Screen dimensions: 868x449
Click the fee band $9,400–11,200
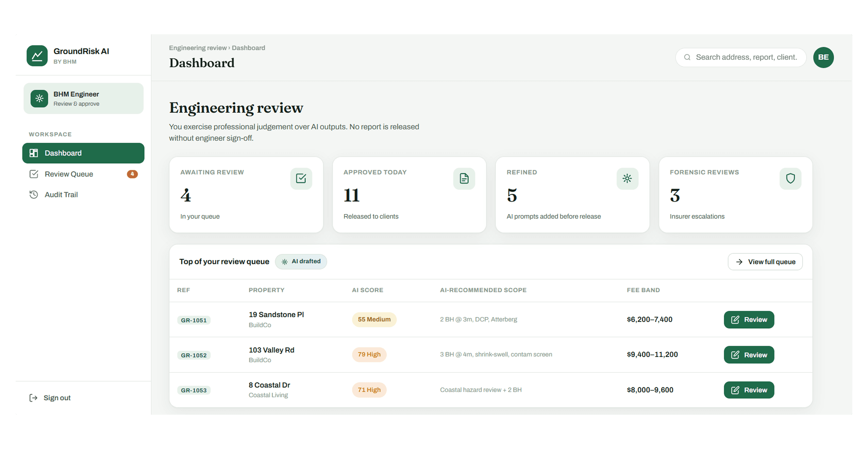point(652,354)
